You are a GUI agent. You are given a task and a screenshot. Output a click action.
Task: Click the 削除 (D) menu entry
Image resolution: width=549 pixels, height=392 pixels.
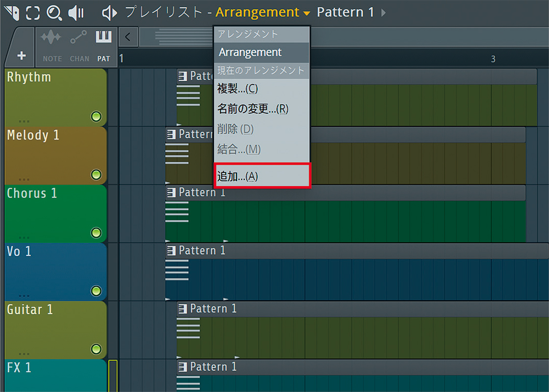click(x=262, y=129)
